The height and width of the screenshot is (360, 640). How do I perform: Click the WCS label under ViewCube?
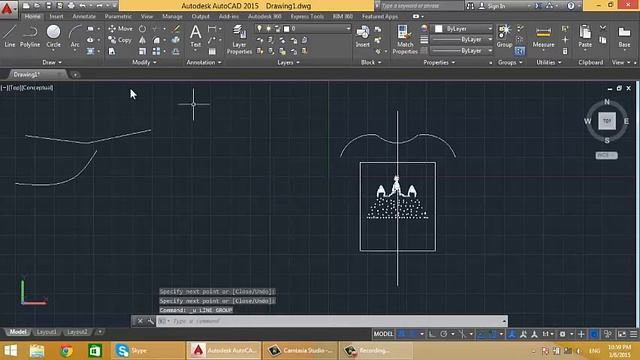(607, 156)
